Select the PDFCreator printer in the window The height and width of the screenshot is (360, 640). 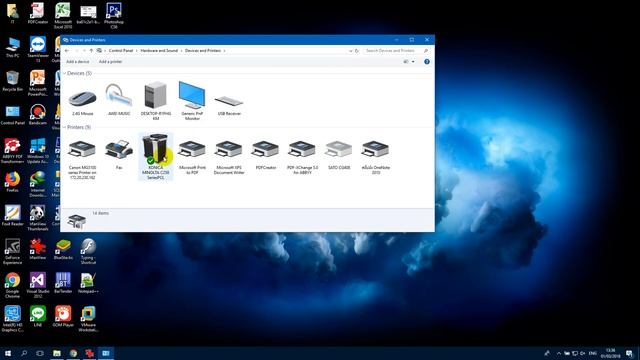266,154
